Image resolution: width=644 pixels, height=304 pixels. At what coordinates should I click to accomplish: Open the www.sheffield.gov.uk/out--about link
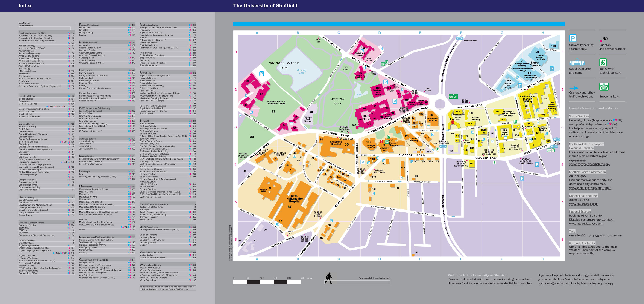[590, 188]
